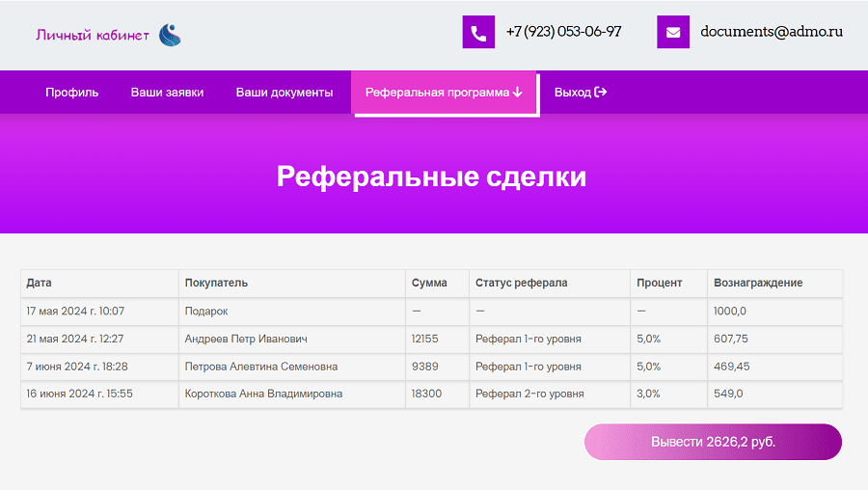Click the phone number +7 (923) 053-06-97

pyautogui.click(x=563, y=32)
